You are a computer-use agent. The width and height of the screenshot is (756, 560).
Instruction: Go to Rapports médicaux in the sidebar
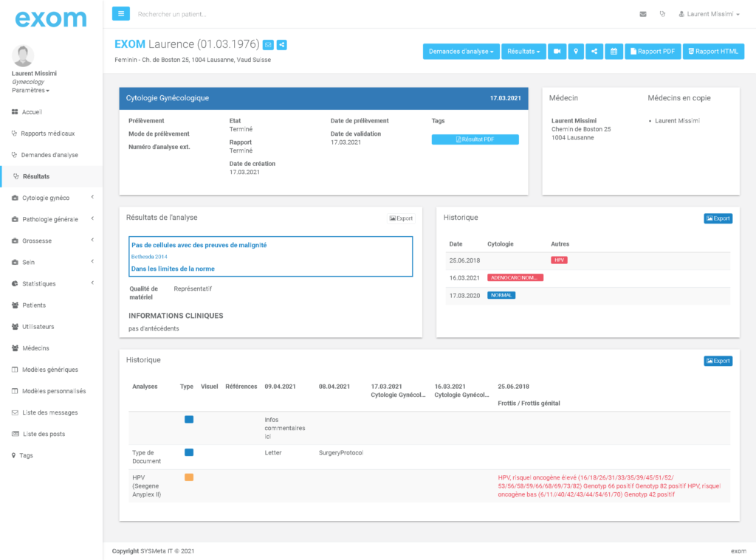click(x=47, y=134)
